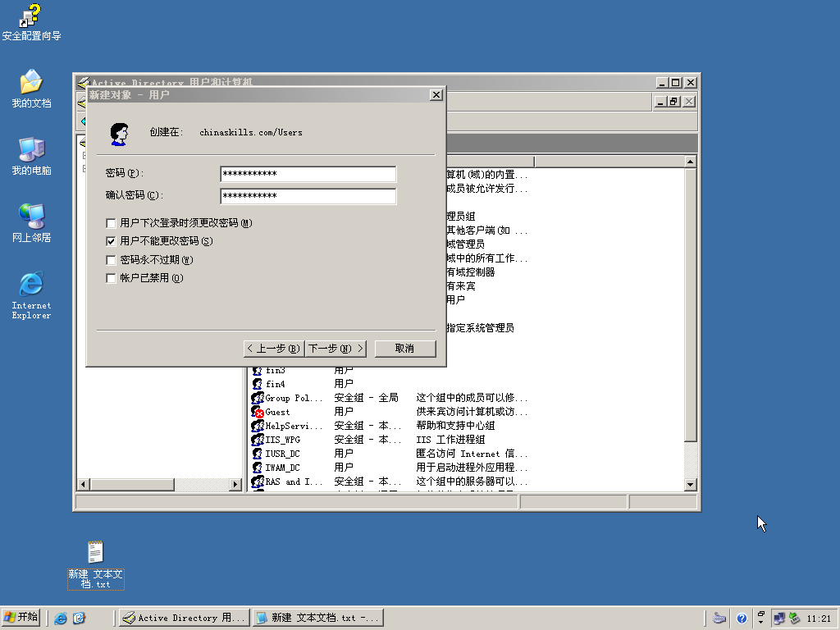
Task: Select the 我的文档 desktop icon
Action: point(31,89)
